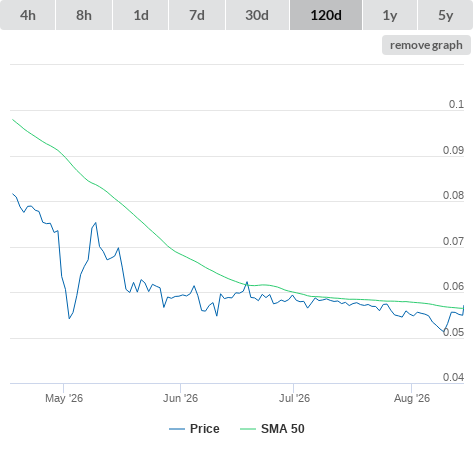Switch chart to 30d range

coord(257,15)
